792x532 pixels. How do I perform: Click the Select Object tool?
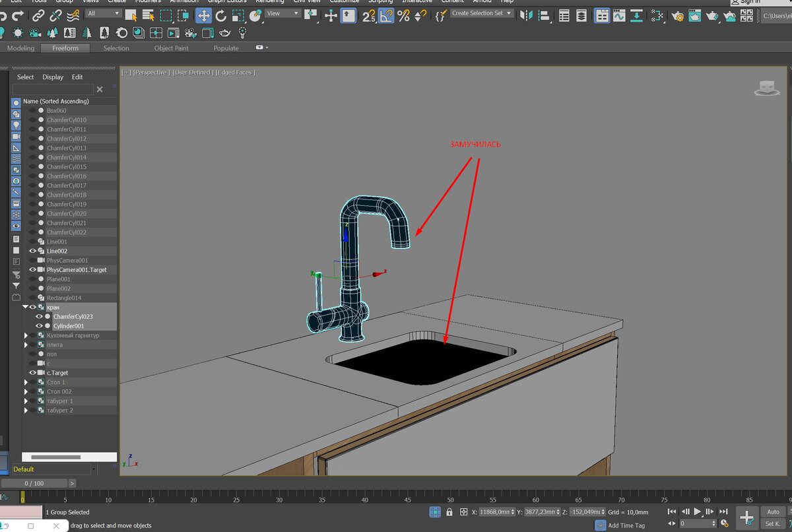[131, 15]
